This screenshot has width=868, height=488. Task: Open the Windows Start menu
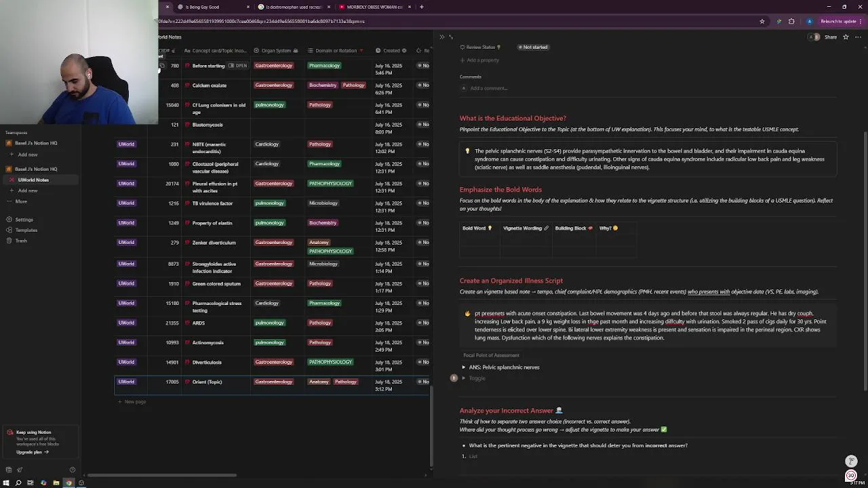click(6, 483)
